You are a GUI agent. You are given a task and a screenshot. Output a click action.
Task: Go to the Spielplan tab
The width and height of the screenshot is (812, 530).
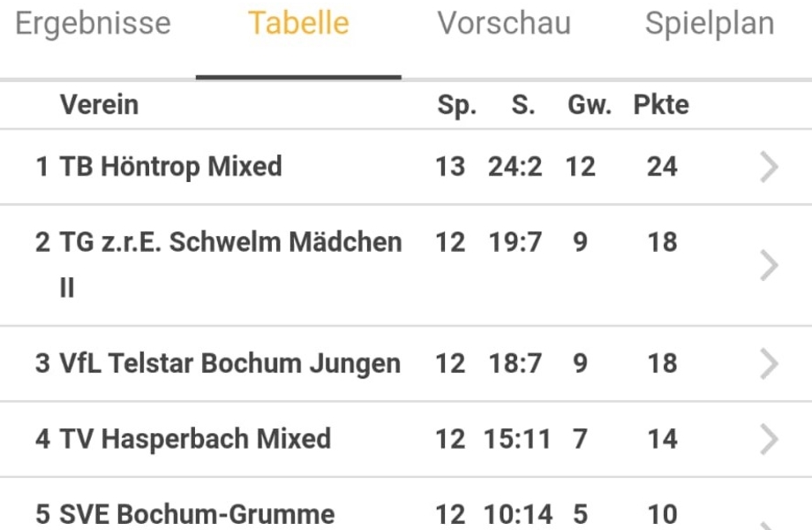coord(709,24)
